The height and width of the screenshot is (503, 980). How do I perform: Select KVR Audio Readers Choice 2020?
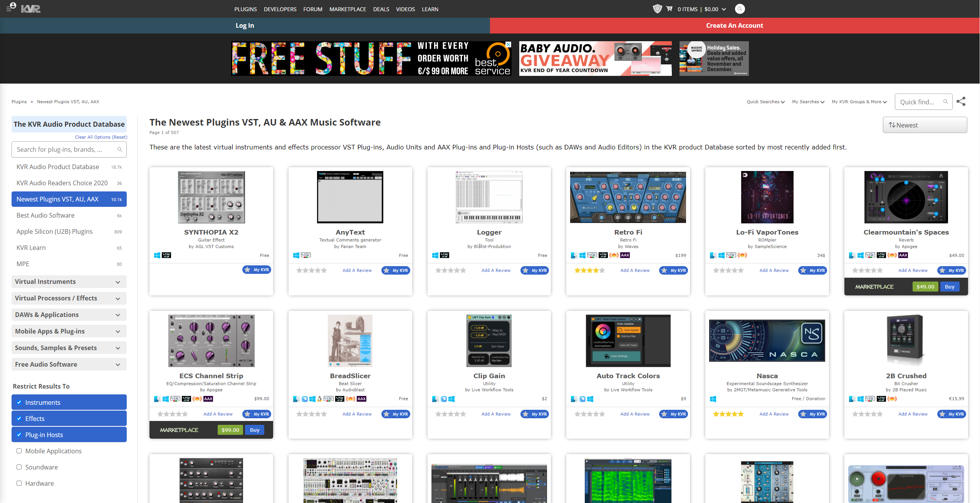[x=69, y=183]
